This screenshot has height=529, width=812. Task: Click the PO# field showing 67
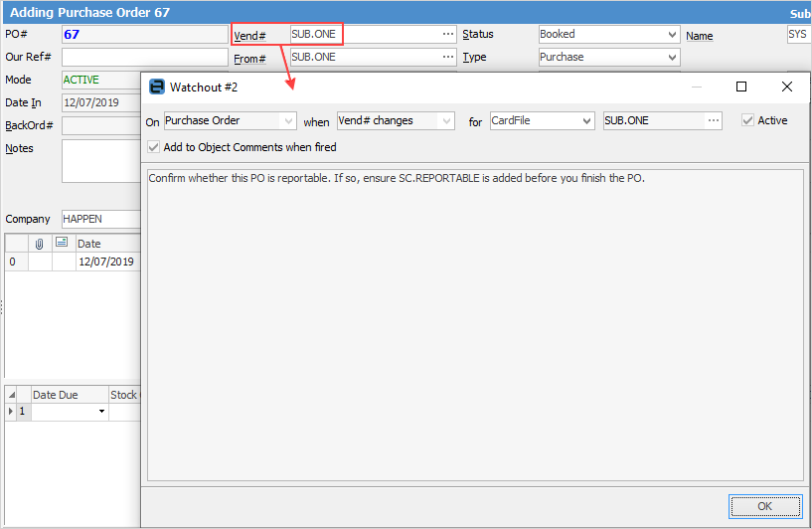click(144, 34)
